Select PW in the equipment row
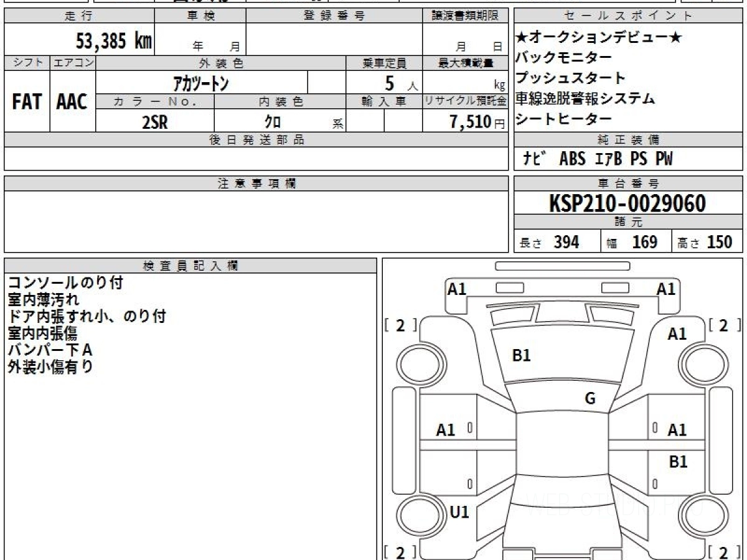The height and width of the screenshot is (560, 747). 664,159
